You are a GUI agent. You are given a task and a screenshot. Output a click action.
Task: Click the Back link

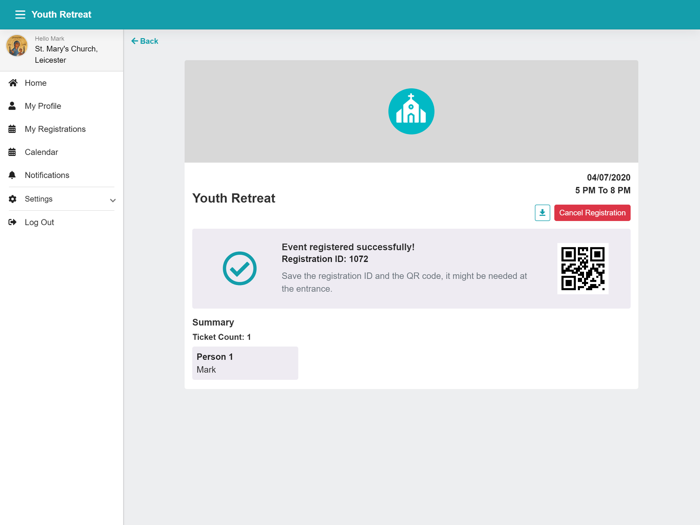145,41
